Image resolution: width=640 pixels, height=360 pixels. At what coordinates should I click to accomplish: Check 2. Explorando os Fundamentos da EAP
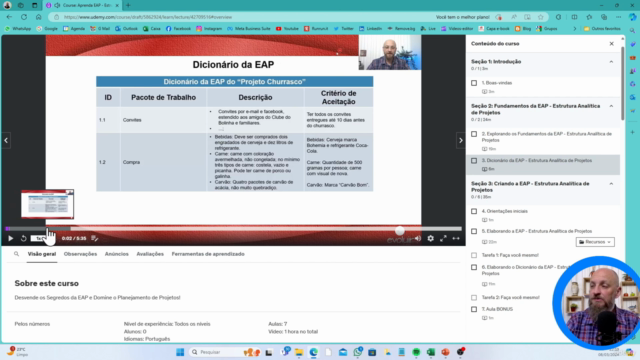click(x=474, y=134)
